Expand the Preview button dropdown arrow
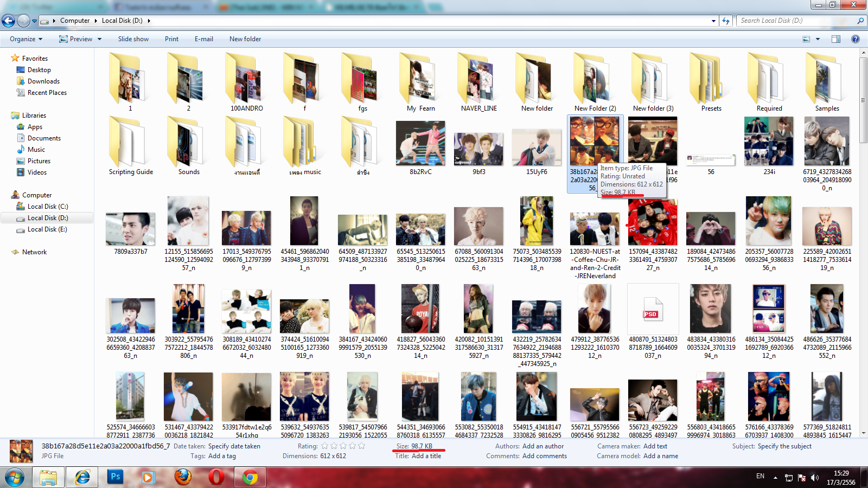The width and height of the screenshot is (868, 488). pos(99,39)
